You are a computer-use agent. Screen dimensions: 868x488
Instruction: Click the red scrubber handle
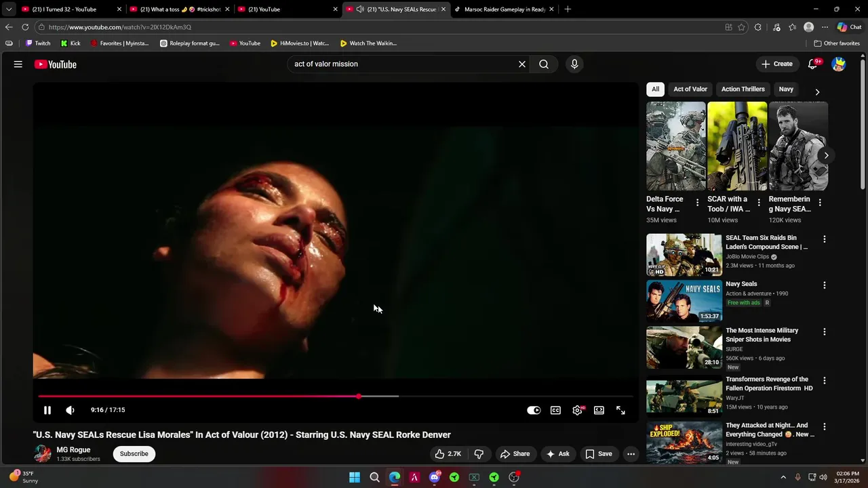point(359,396)
